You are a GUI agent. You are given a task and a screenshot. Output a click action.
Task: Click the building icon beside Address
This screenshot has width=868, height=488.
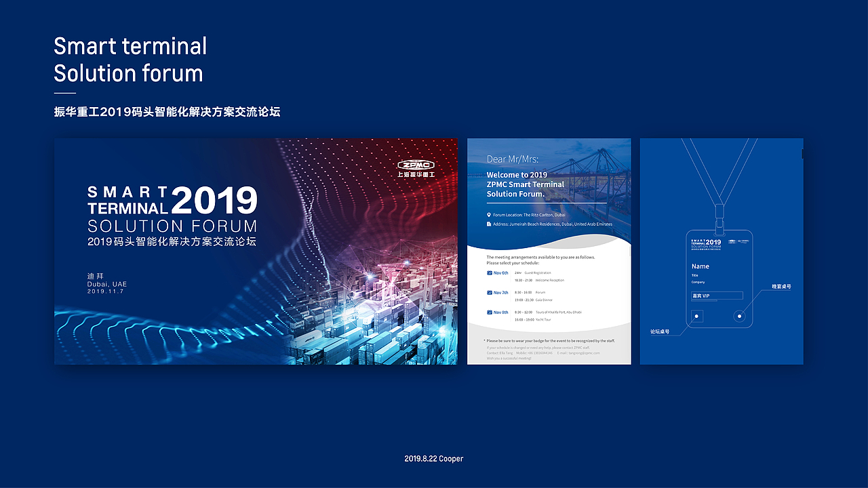point(489,224)
